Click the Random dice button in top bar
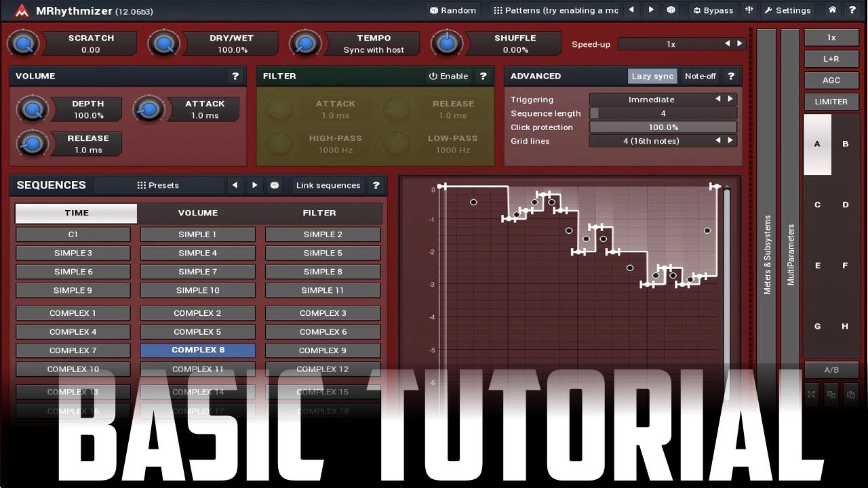 pyautogui.click(x=453, y=10)
